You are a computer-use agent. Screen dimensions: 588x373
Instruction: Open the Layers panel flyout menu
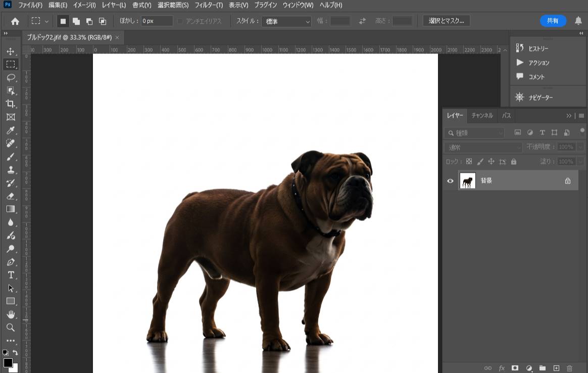[x=581, y=116]
